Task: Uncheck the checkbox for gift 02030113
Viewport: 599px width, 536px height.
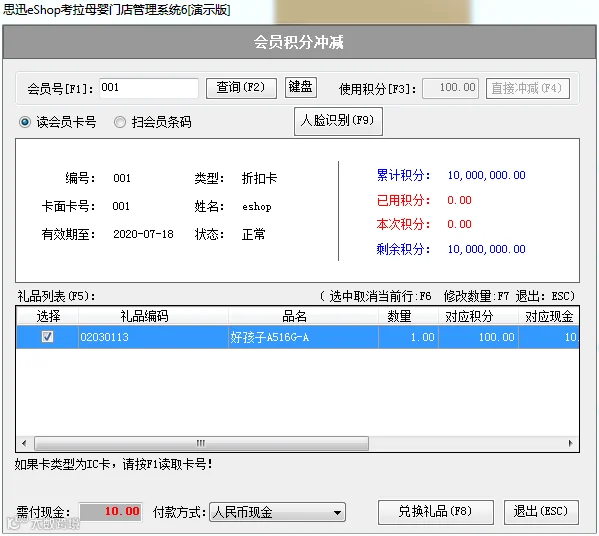Action: (47, 337)
